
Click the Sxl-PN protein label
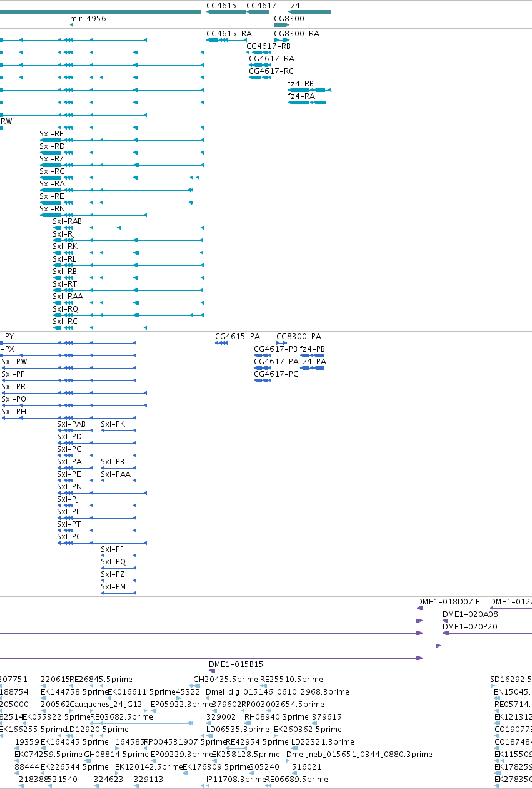pyautogui.click(x=69, y=487)
